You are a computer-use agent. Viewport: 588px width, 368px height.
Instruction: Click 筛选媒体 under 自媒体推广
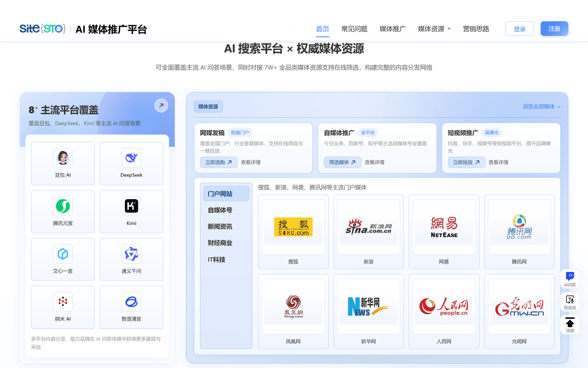[342, 162]
